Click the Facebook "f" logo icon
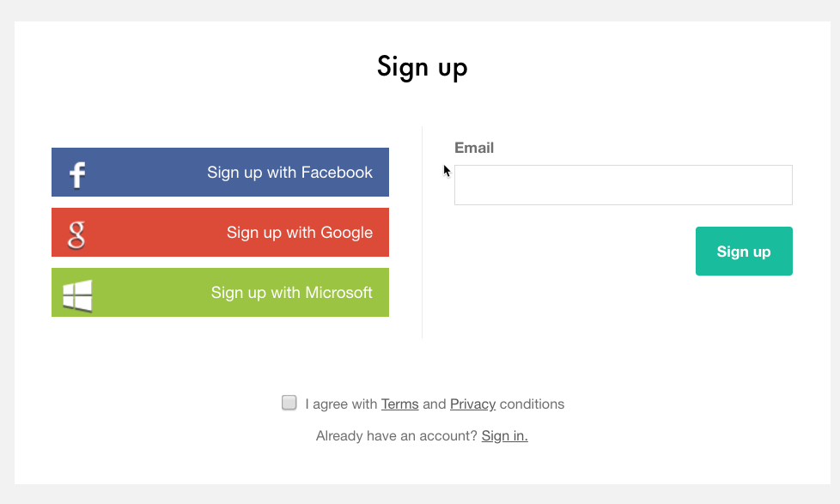Image resolution: width=840 pixels, height=504 pixels. tap(77, 174)
